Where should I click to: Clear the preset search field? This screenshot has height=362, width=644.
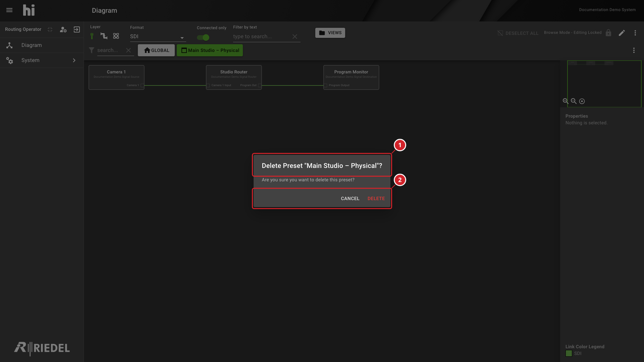pyautogui.click(x=128, y=50)
